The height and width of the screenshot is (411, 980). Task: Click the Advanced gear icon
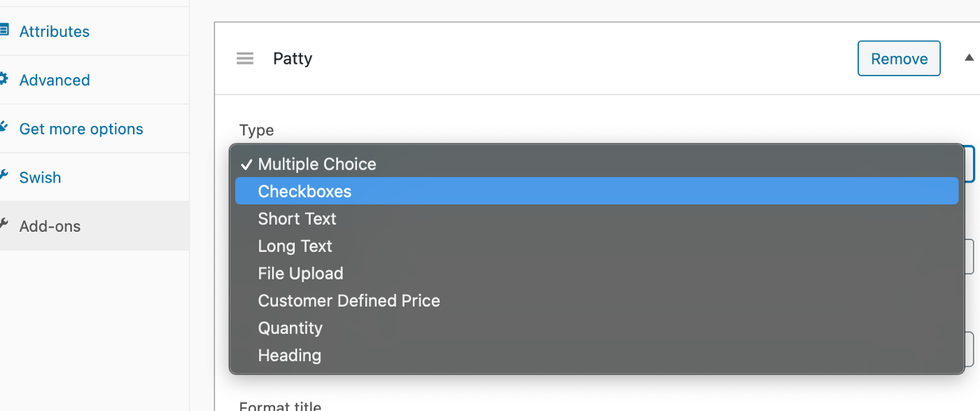[x=4, y=79]
